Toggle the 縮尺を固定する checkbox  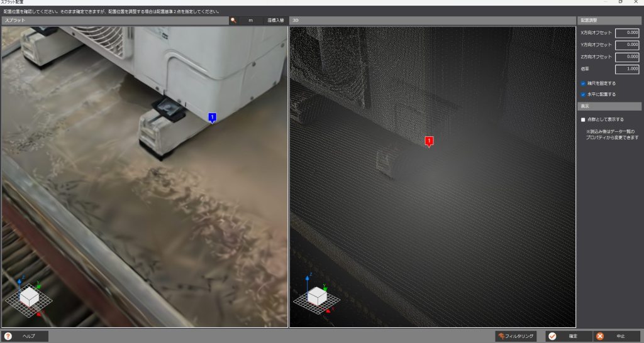pyautogui.click(x=583, y=83)
